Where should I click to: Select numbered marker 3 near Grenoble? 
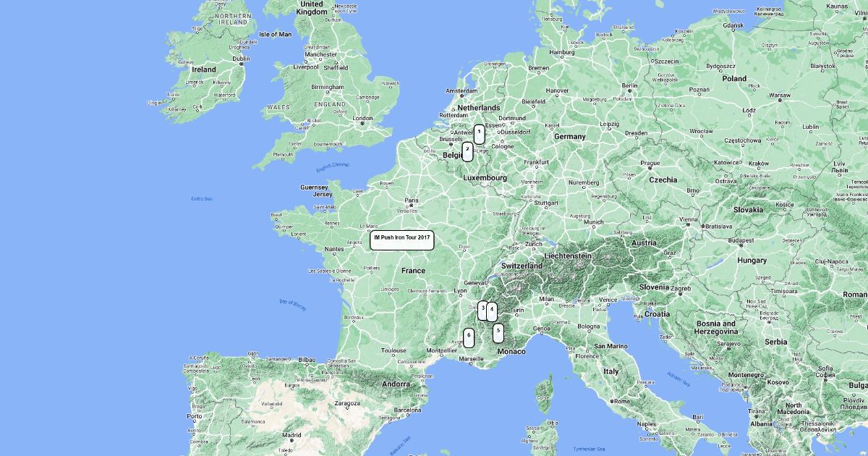pos(483,311)
